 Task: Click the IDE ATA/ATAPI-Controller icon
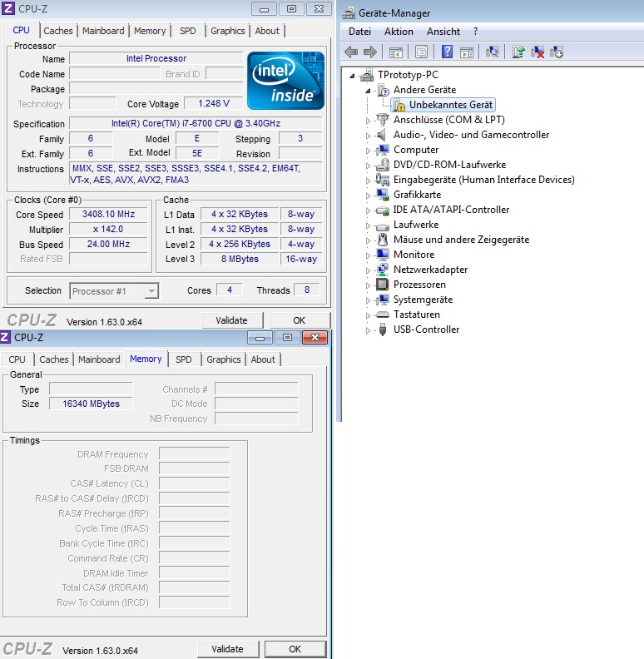click(383, 210)
